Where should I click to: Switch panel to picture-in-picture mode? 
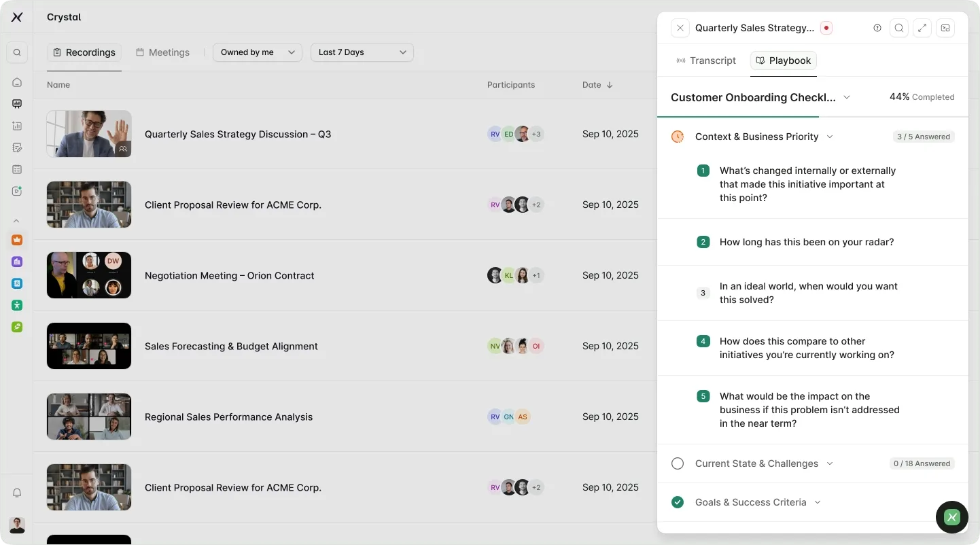tap(945, 28)
